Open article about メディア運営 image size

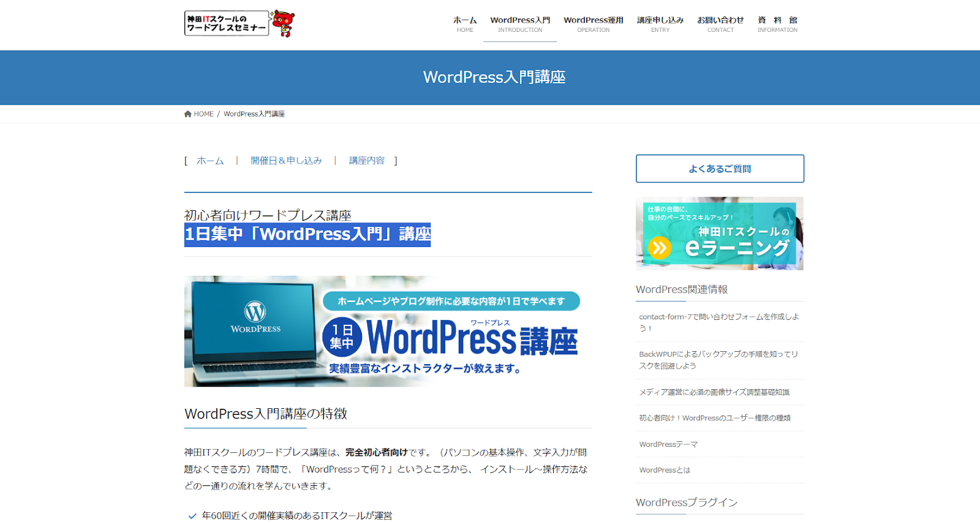[714, 392]
